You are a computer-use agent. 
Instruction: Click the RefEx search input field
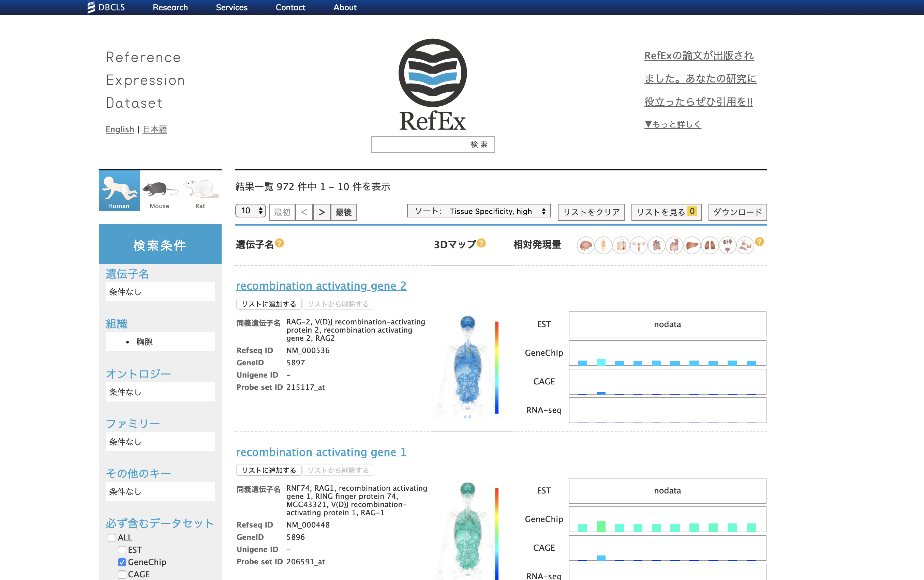tap(418, 144)
